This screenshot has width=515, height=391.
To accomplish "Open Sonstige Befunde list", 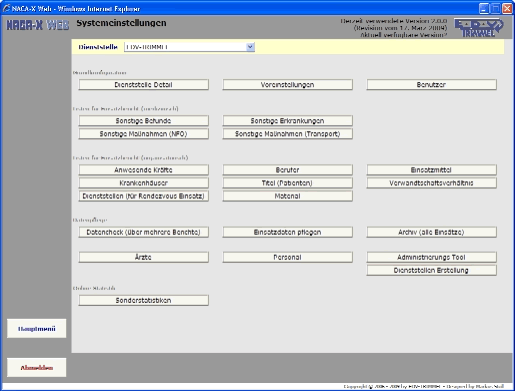I will [144, 121].
